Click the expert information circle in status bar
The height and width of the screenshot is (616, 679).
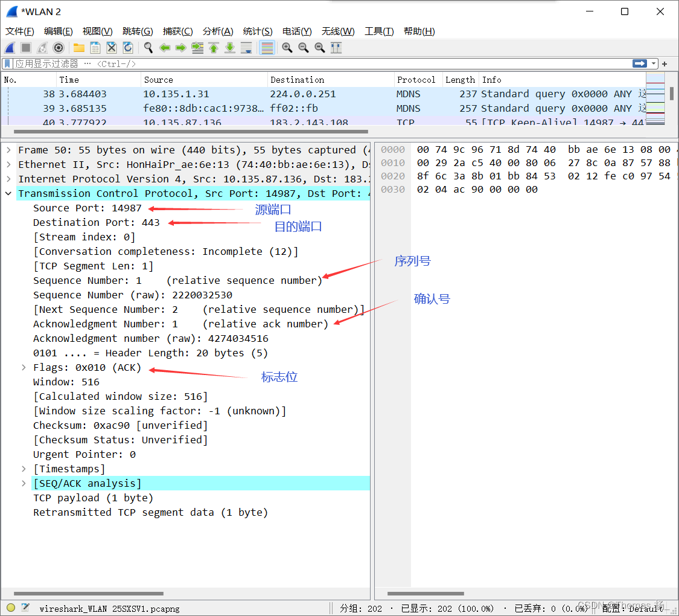click(11, 608)
